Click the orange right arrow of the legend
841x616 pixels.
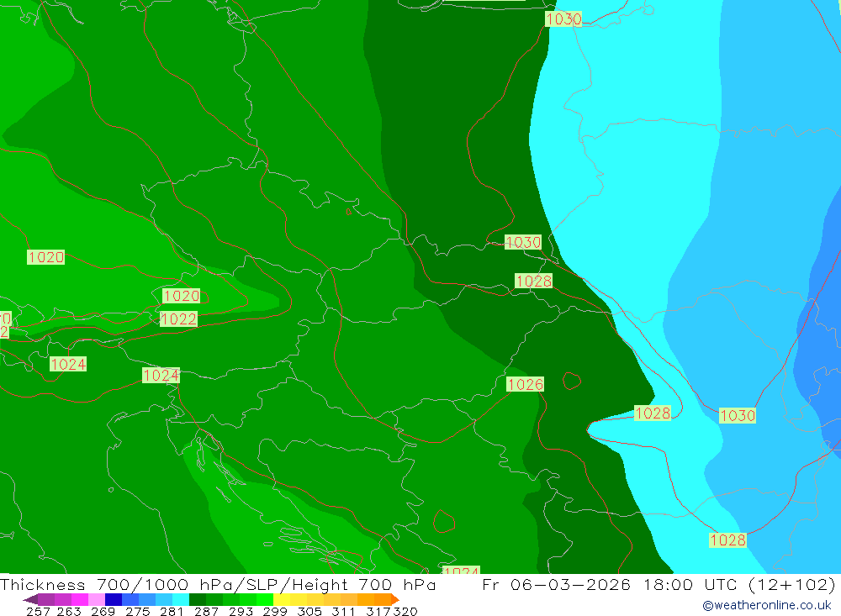click(x=395, y=599)
